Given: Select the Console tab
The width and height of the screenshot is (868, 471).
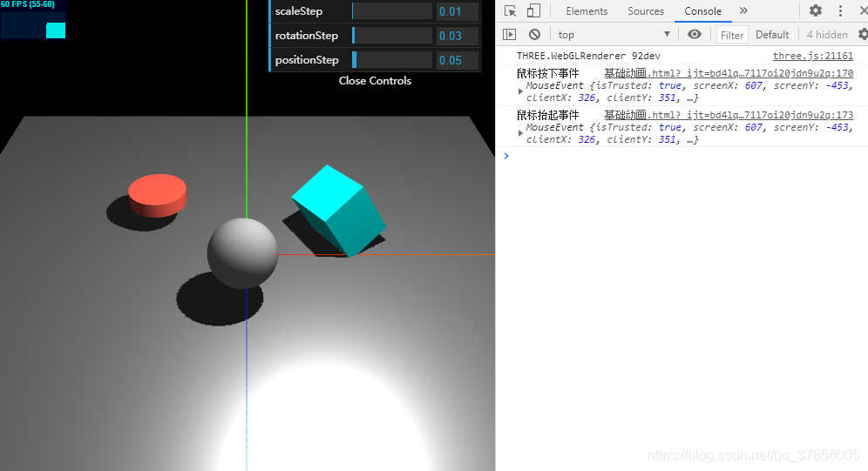Looking at the screenshot, I should [x=703, y=11].
